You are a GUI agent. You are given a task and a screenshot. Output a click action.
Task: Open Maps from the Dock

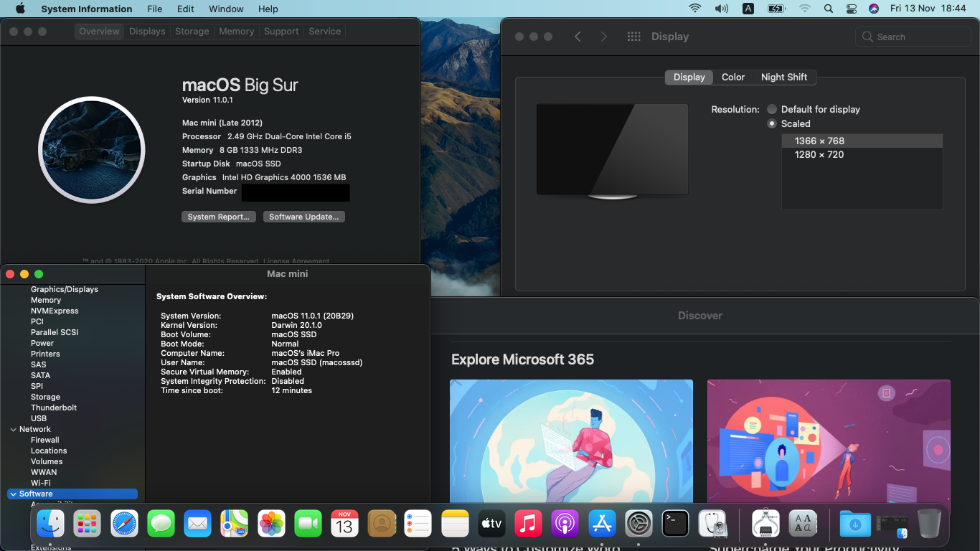coord(234,524)
